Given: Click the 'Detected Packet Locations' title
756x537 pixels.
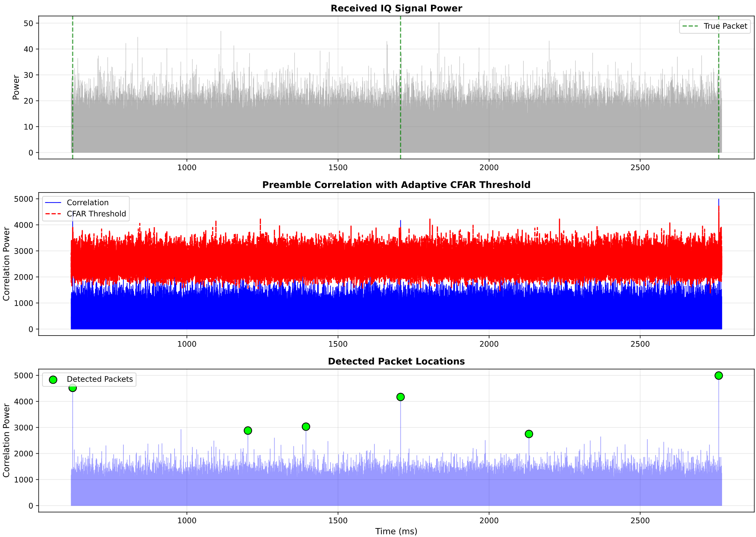Looking at the screenshot, I should [396, 361].
